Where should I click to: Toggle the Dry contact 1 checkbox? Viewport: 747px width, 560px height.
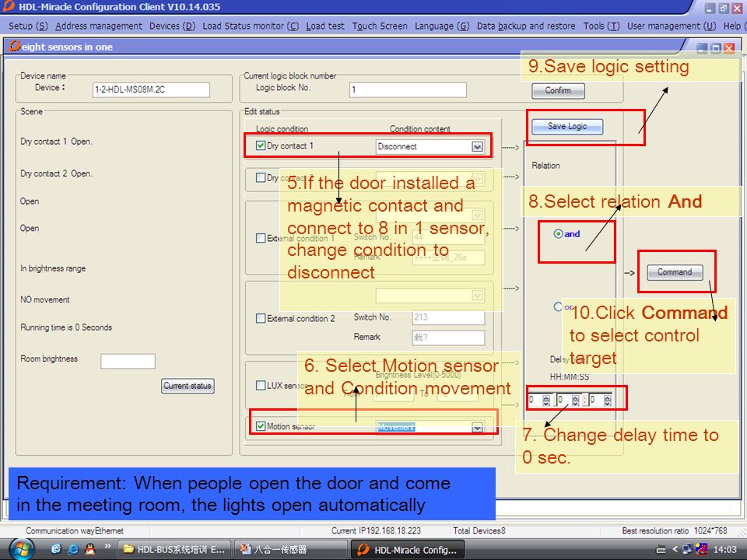coord(261,145)
